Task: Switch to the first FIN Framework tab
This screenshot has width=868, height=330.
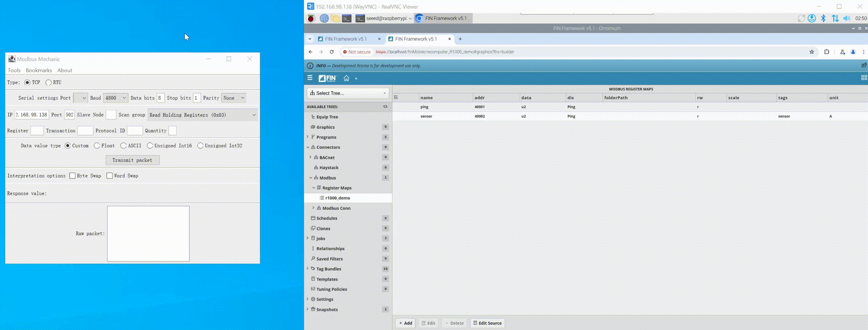Action: (x=345, y=39)
